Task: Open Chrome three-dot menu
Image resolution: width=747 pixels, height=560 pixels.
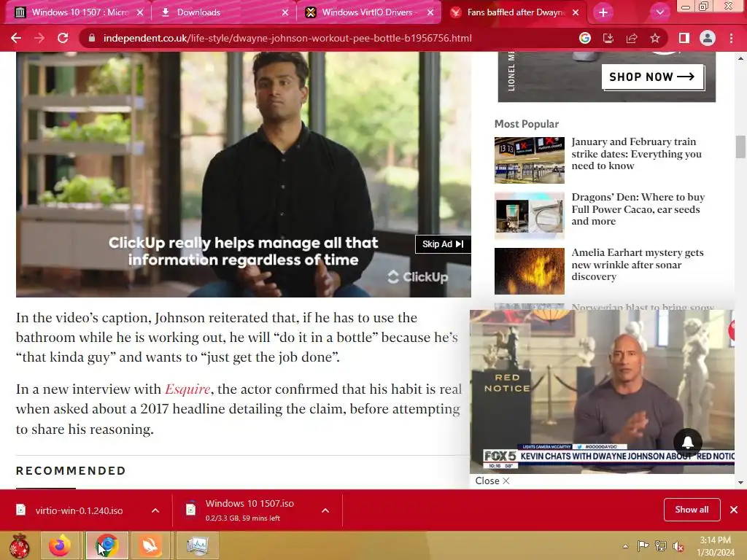Action: (x=731, y=38)
